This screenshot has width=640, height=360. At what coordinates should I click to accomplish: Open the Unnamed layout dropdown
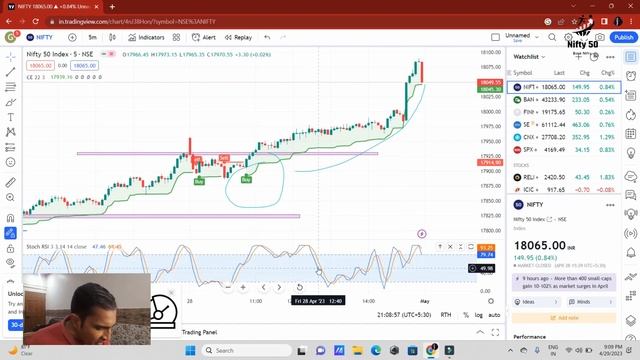click(522, 37)
